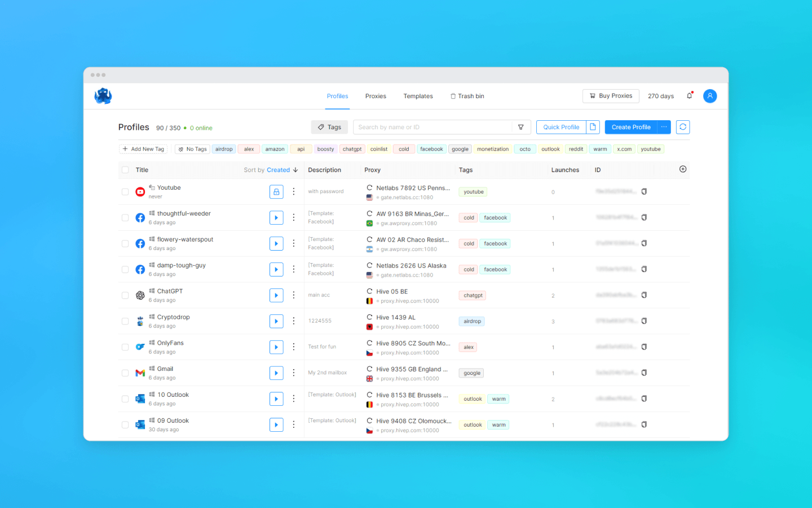Image resolution: width=812 pixels, height=508 pixels.
Task: Open the Proxies tab
Action: coord(376,96)
